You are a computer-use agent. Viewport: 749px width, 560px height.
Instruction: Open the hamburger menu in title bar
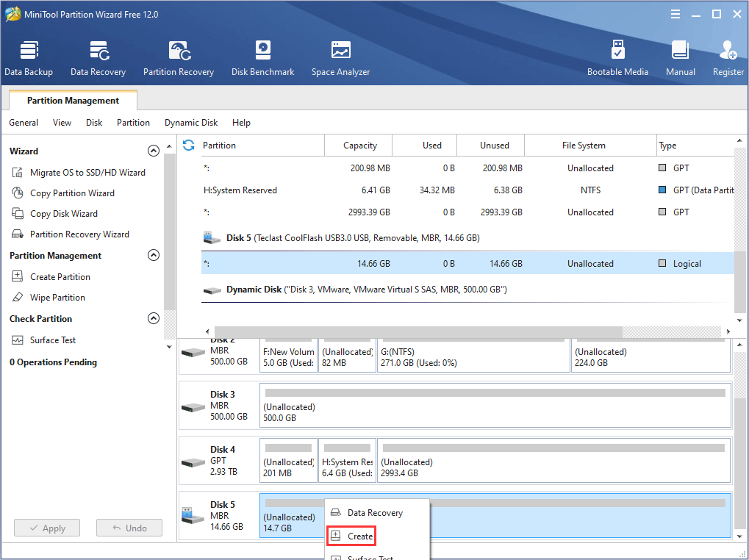675,14
